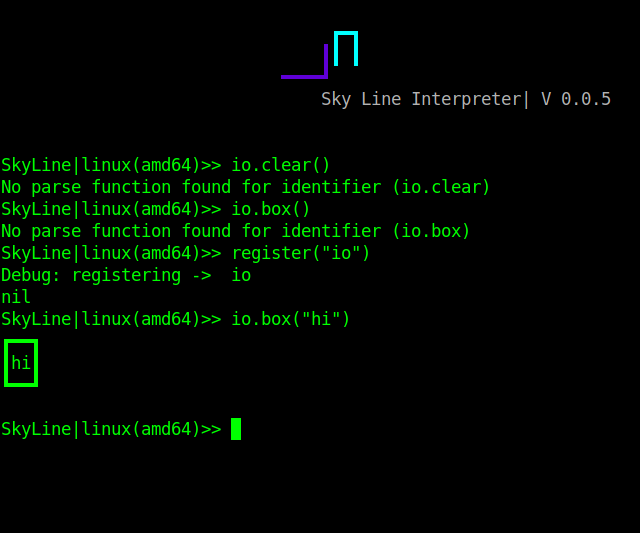The width and height of the screenshot is (640, 533).
Task: Click the green terminal cursor block
Action: coord(236,429)
